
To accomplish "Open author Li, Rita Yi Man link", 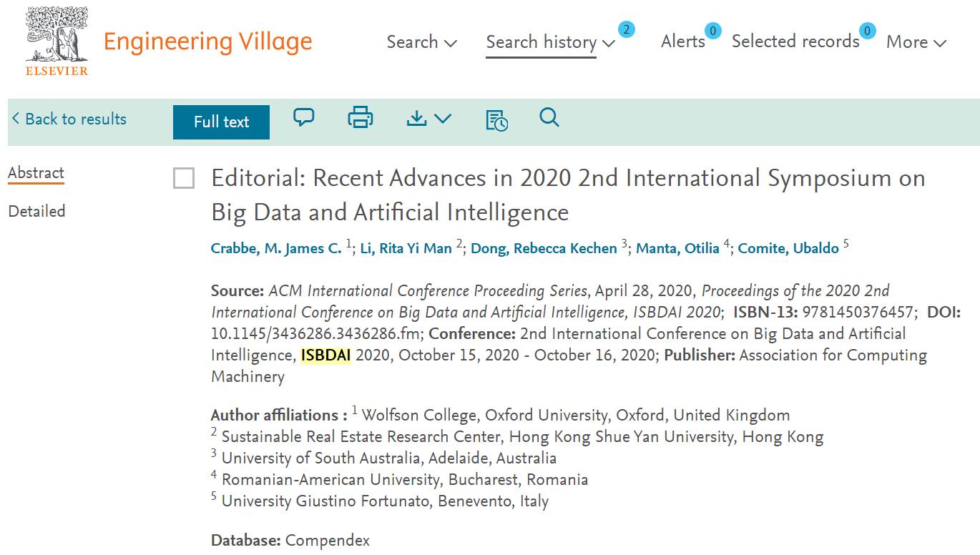I will coord(406,249).
